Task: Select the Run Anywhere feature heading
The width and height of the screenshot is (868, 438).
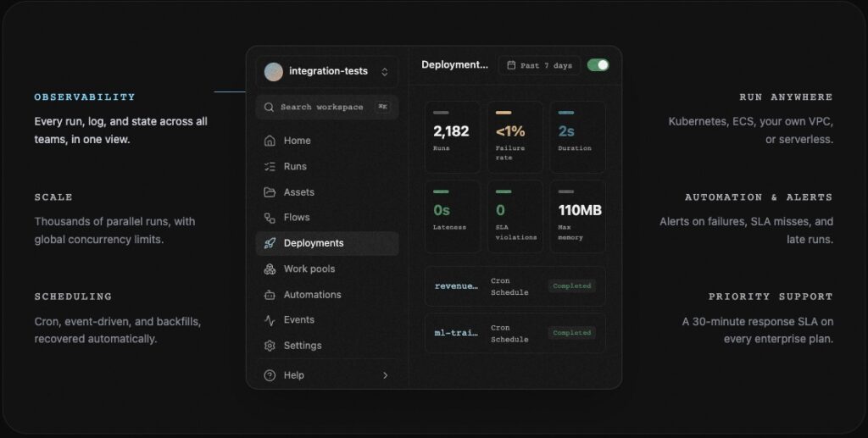Action: click(x=786, y=97)
